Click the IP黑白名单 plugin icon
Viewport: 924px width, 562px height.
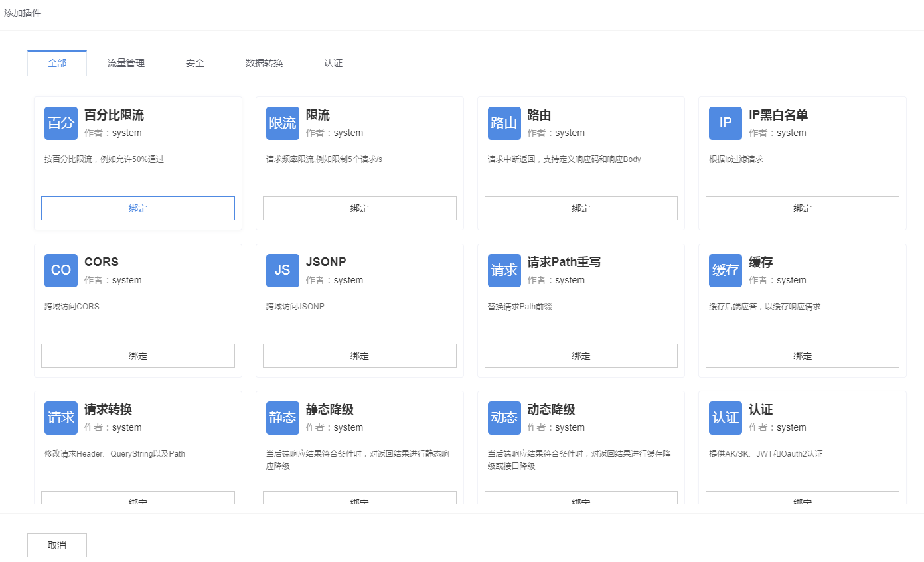click(x=726, y=123)
